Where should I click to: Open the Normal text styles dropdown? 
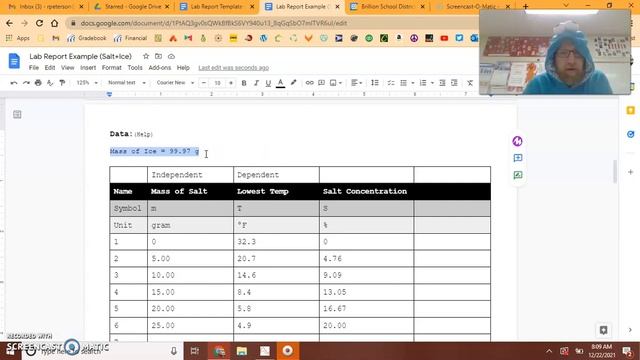[x=127, y=83]
